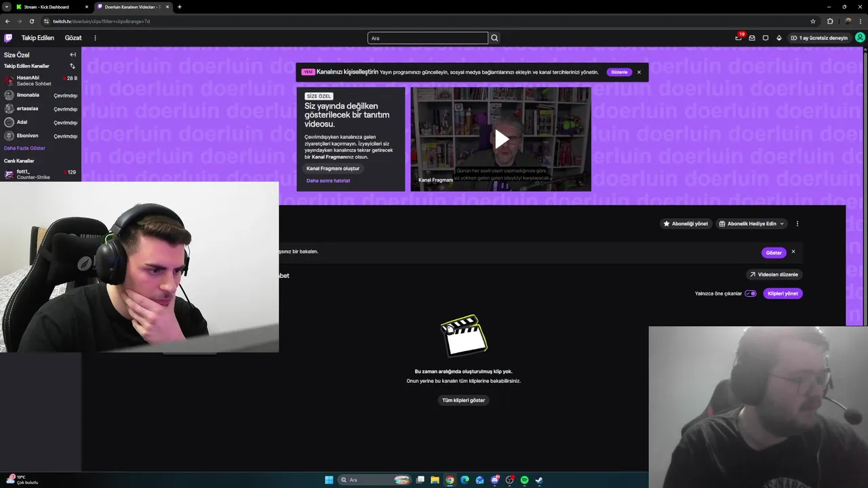Toggle Yalnızca öne çıkanlar switch

pos(750,293)
